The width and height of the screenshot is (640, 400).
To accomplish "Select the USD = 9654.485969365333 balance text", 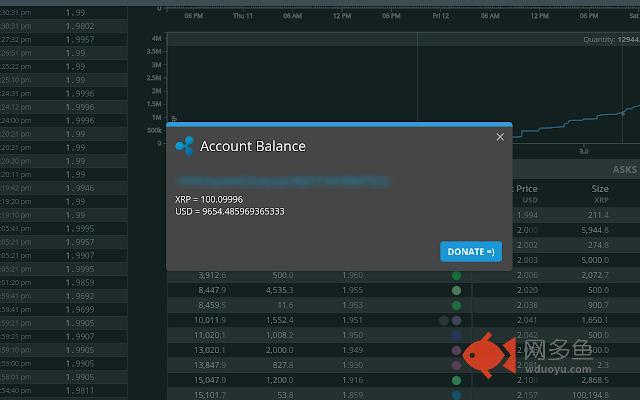I will point(230,211).
